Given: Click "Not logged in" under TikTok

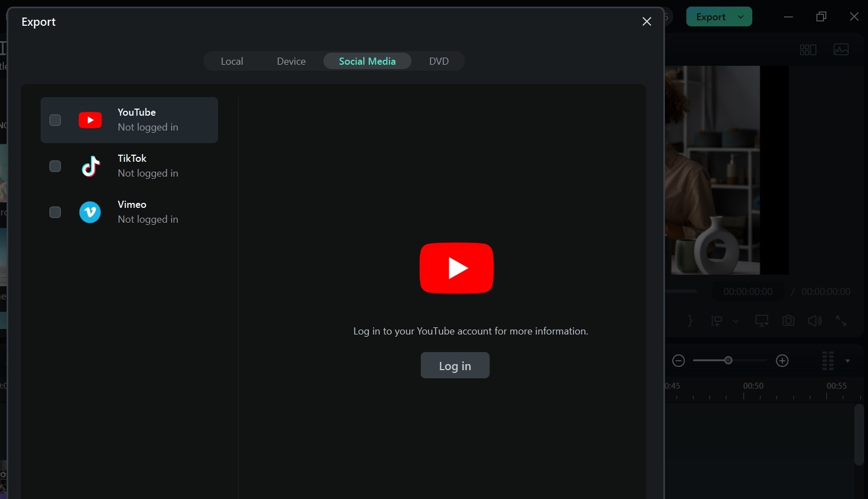Looking at the screenshot, I should point(148,173).
